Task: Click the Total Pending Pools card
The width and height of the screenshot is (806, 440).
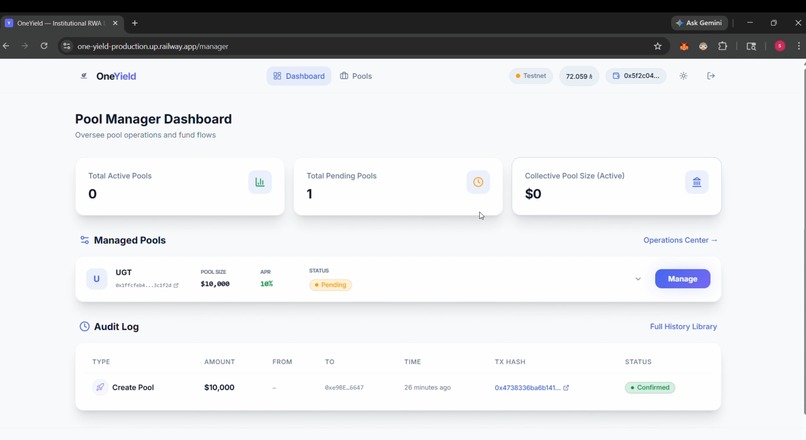Action: tap(398, 187)
